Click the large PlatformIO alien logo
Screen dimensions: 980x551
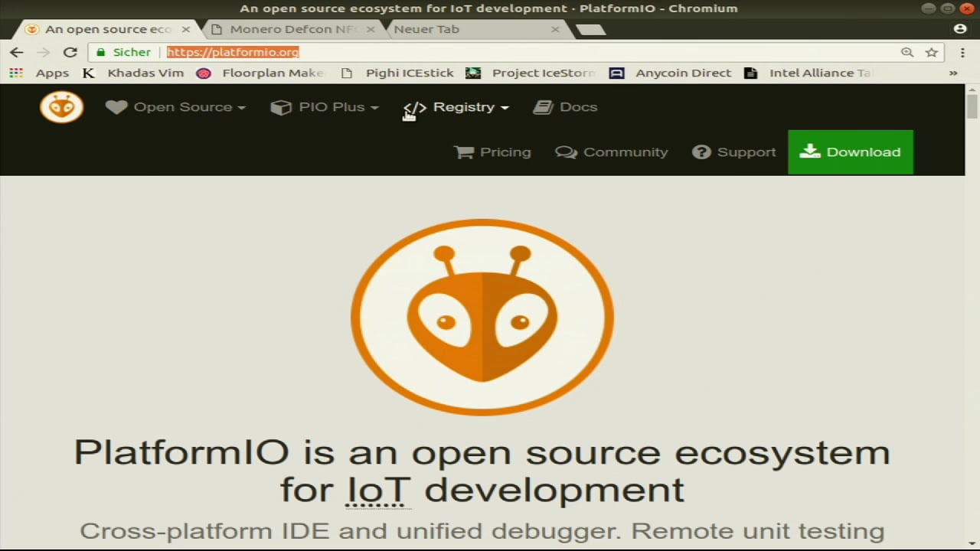[482, 318]
